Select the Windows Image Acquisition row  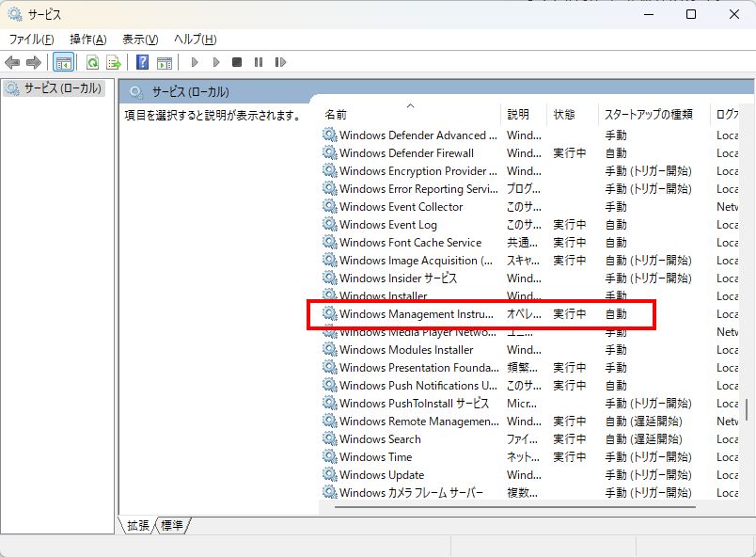click(x=529, y=260)
